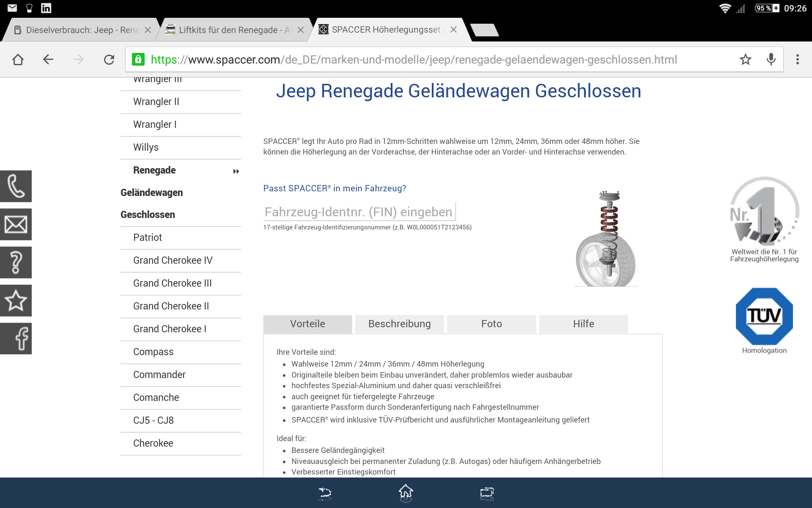Switch to the Beschreibung tab
This screenshot has height=508, width=812.
tap(399, 324)
